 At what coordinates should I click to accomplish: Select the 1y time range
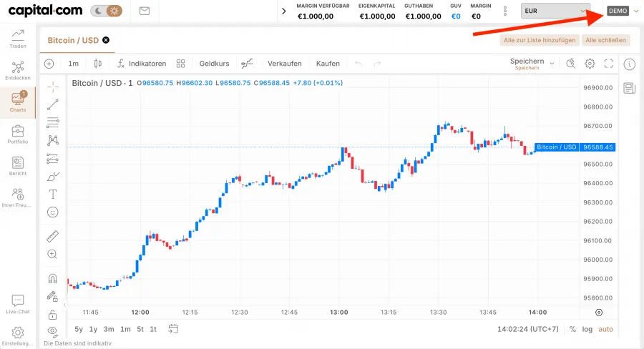tap(93, 329)
